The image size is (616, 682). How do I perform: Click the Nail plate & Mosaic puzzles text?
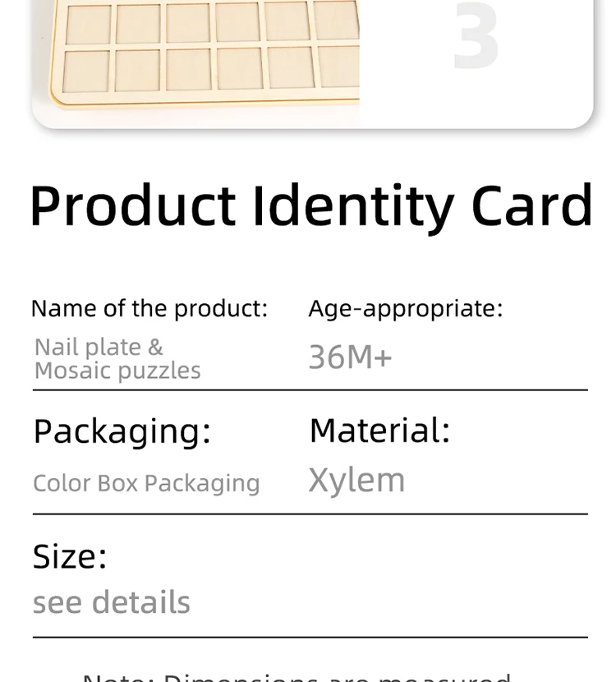pyautogui.click(x=117, y=359)
